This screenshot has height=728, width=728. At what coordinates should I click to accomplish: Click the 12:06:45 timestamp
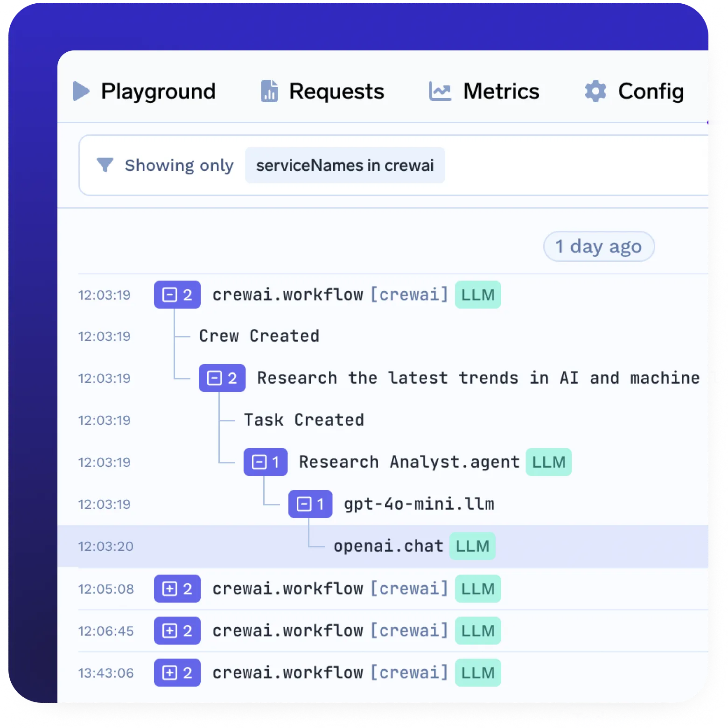click(x=106, y=631)
